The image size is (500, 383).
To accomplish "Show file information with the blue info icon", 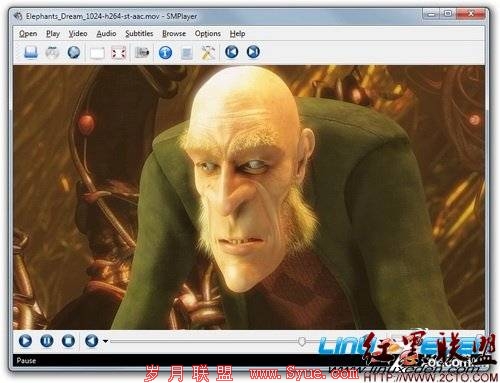I will tap(165, 52).
